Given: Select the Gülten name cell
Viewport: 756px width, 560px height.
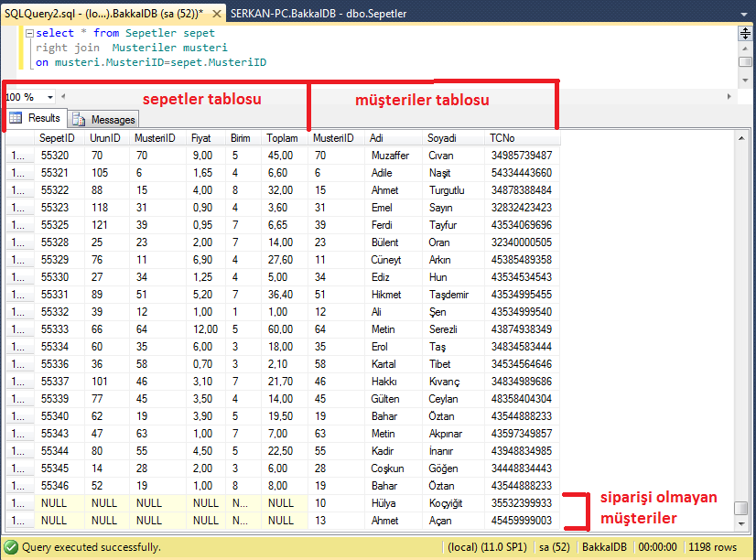Looking at the screenshot, I should pyautogui.click(x=394, y=399).
